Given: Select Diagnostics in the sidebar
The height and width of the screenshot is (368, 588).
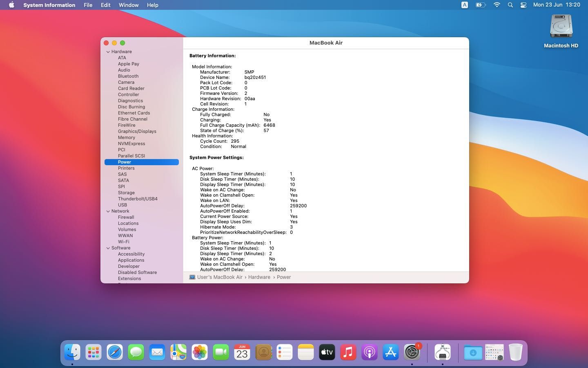Looking at the screenshot, I should (130, 101).
